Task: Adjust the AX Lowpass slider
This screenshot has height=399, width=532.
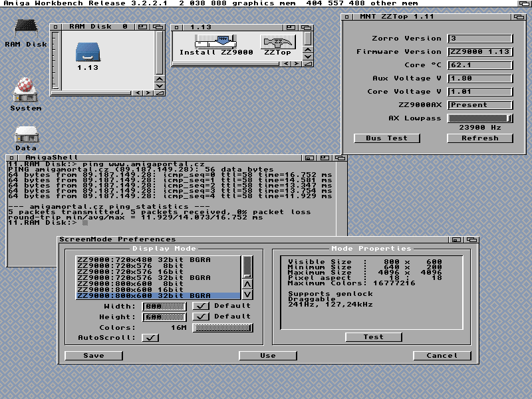Action: (x=480, y=118)
